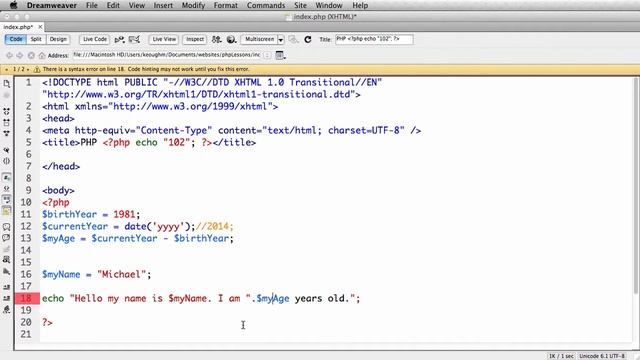Select the index.php* document tab
Viewport: 640px width, 360px height.
pyautogui.click(x=18, y=27)
